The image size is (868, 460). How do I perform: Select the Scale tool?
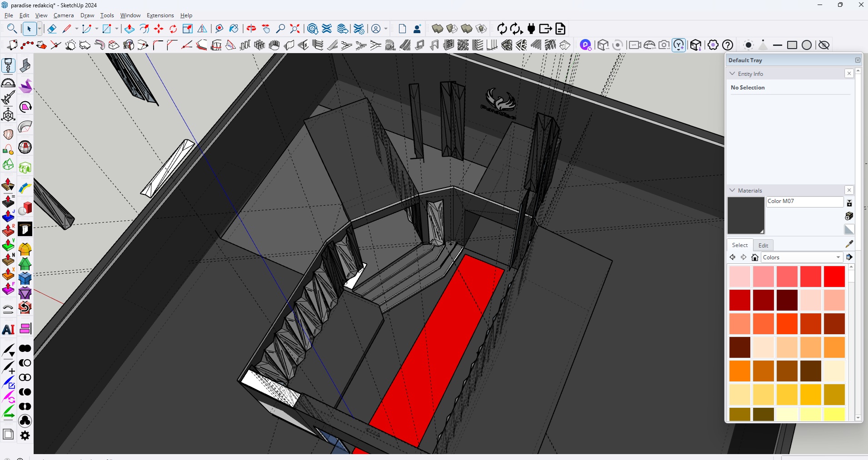coord(188,29)
